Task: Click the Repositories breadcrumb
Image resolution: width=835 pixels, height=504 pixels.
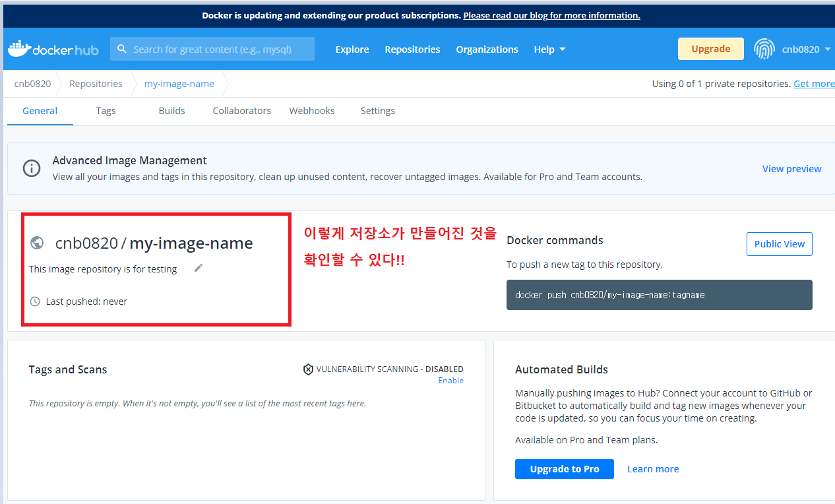Action: pos(96,84)
